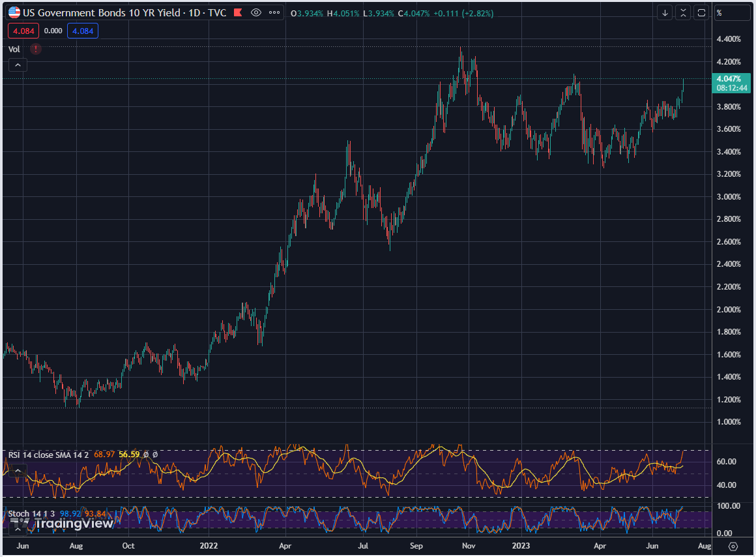Click the Jul label on time axis
Screen dimensions: 756x557
[362, 546]
